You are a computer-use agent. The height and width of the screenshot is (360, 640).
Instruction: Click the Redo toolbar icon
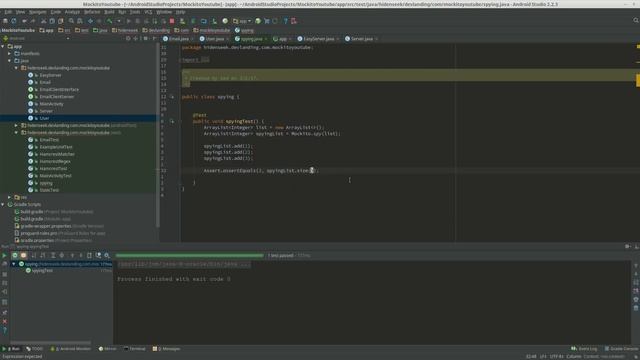click(x=33, y=21)
